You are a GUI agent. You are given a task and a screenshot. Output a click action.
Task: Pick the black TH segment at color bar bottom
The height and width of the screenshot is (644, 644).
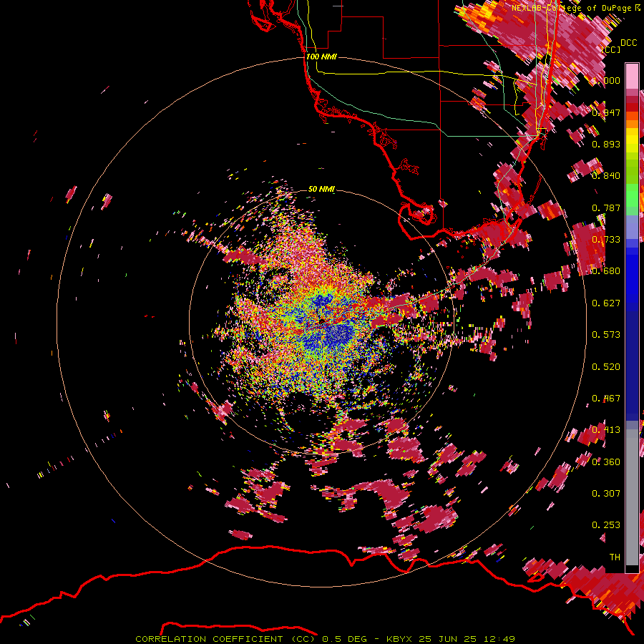click(x=632, y=568)
